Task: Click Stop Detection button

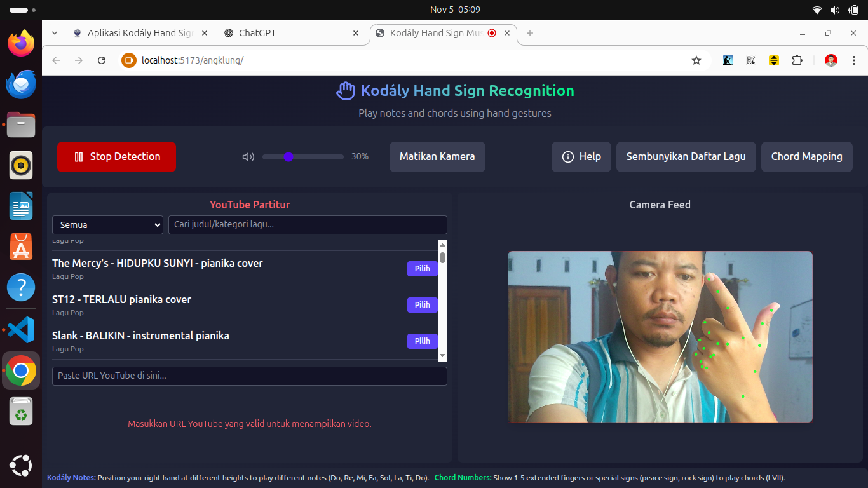Action: [x=116, y=157]
